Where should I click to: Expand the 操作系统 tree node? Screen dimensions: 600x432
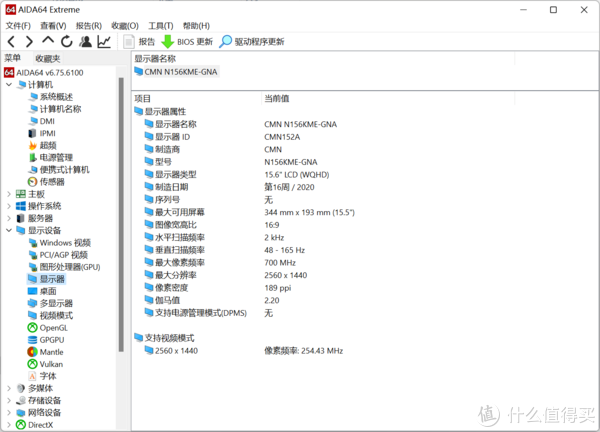(9, 206)
